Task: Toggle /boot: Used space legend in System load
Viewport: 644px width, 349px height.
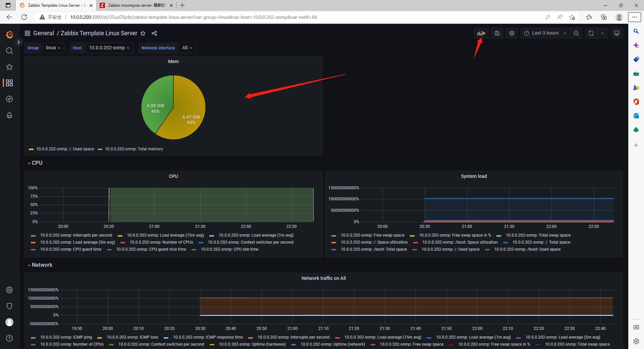Action: tap(527, 249)
